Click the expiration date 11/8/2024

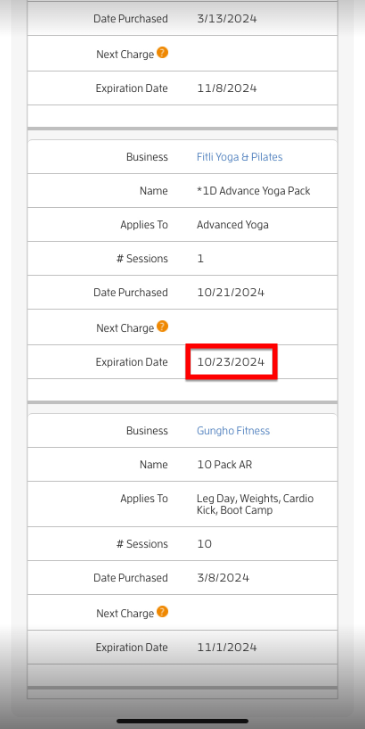pyautogui.click(x=226, y=88)
